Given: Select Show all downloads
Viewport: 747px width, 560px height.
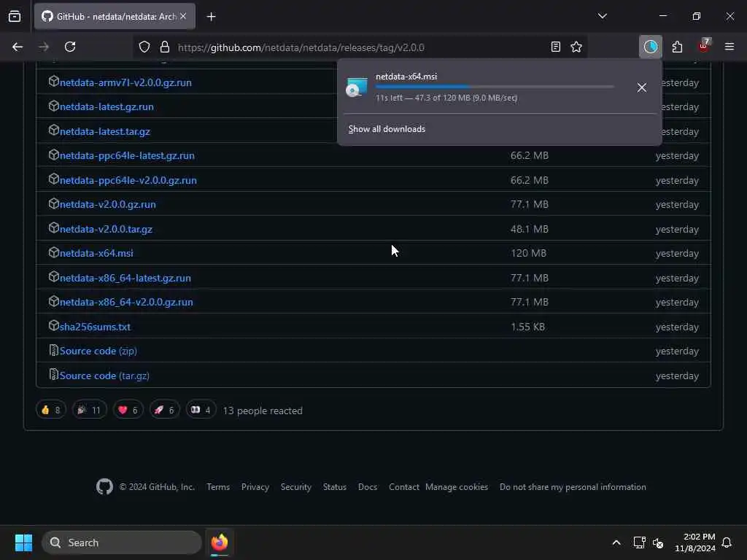Looking at the screenshot, I should (387, 129).
